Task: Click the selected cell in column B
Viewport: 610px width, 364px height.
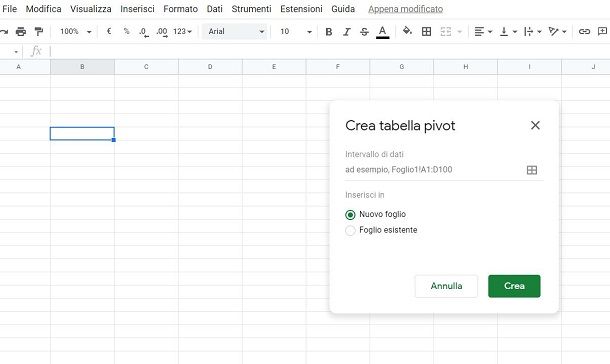Action: (x=82, y=133)
